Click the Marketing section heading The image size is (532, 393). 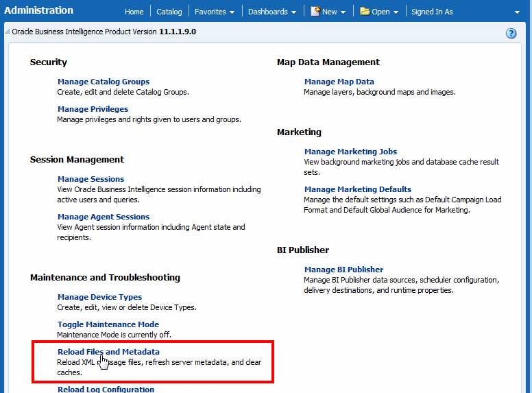click(x=299, y=132)
